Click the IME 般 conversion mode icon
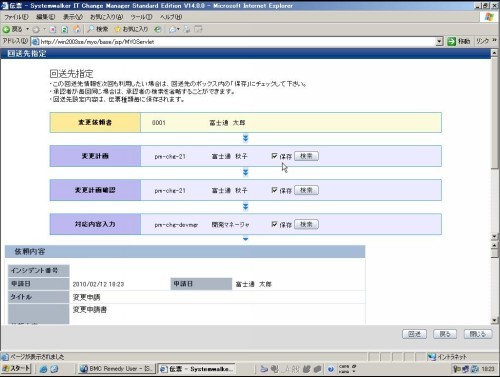500x377 pixels. point(296,369)
